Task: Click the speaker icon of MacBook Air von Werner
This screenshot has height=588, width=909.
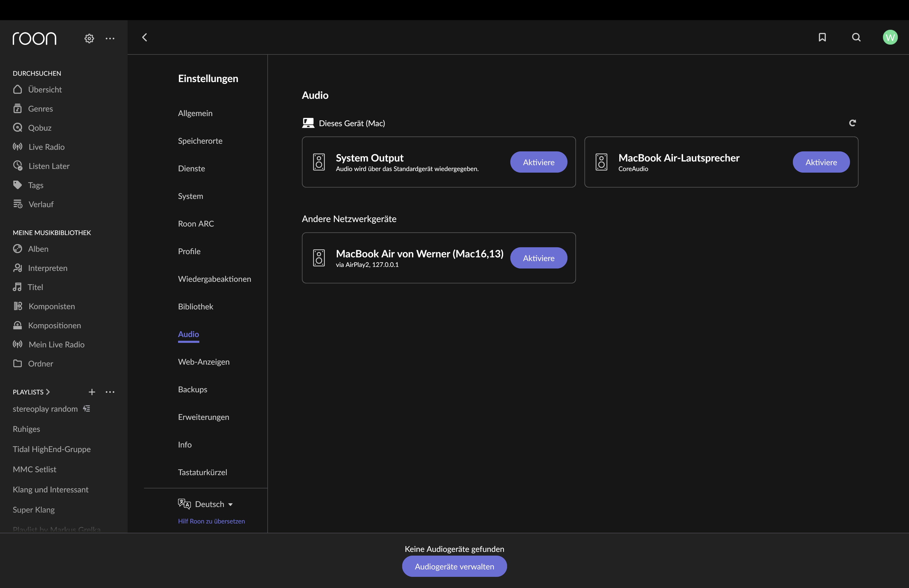Action: tap(319, 258)
